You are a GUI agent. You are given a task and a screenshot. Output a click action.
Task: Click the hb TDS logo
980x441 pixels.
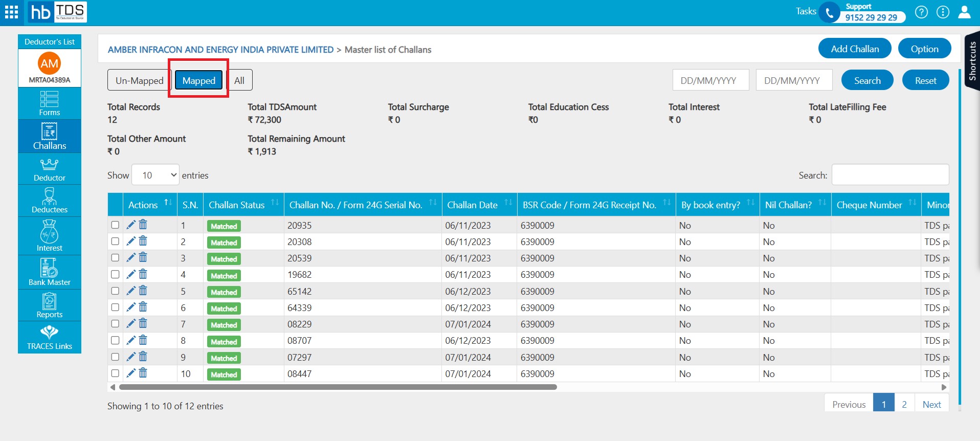[57, 12]
